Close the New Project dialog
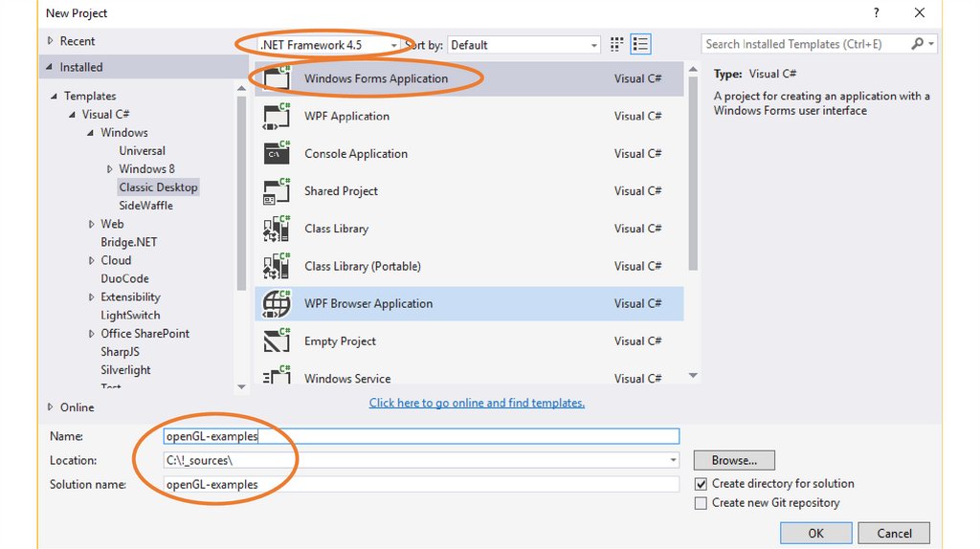Screen dimensions: 980x549 pos(920,12)
